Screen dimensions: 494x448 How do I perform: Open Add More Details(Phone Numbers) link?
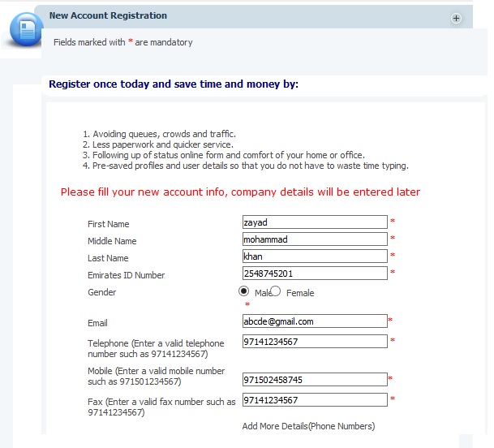pyautogui.click(x=308, y=426)
